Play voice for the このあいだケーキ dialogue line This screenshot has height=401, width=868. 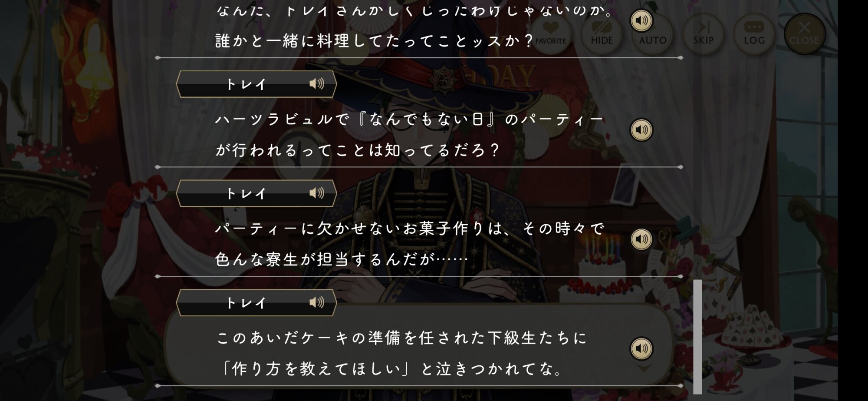coord(641,348)
